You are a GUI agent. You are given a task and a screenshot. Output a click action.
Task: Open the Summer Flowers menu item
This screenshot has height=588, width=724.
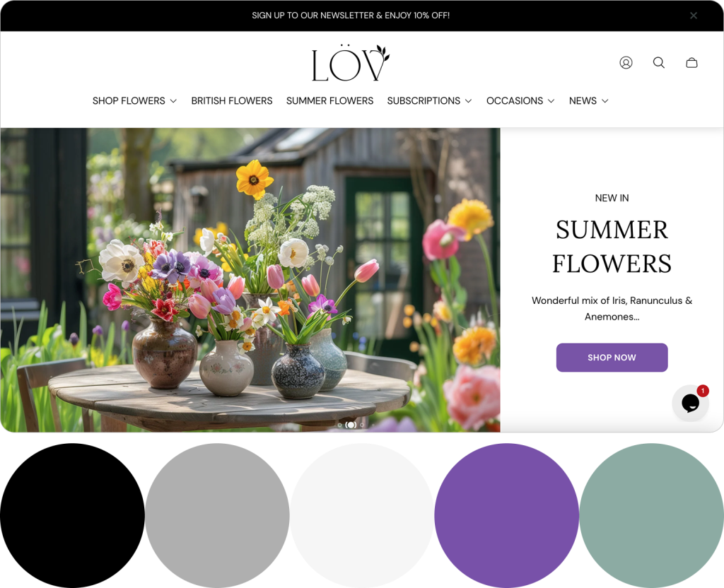click(329, 100)
